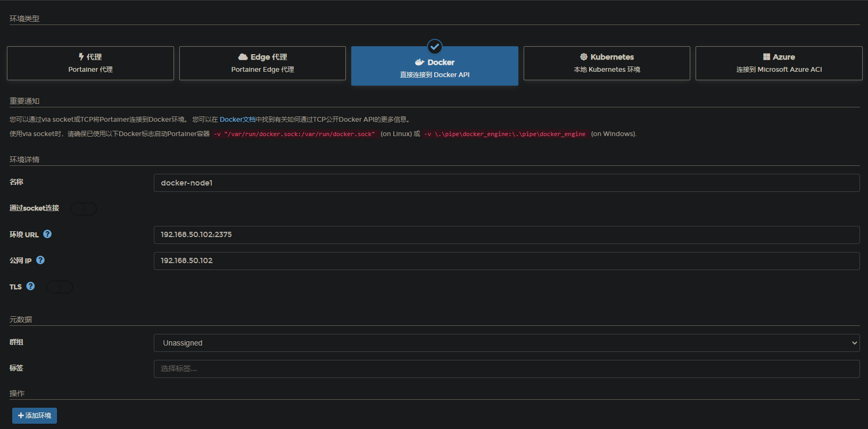The image size is (868, 429).
Task: Focus the 环境 URL input field
Action: pos(507,235)
